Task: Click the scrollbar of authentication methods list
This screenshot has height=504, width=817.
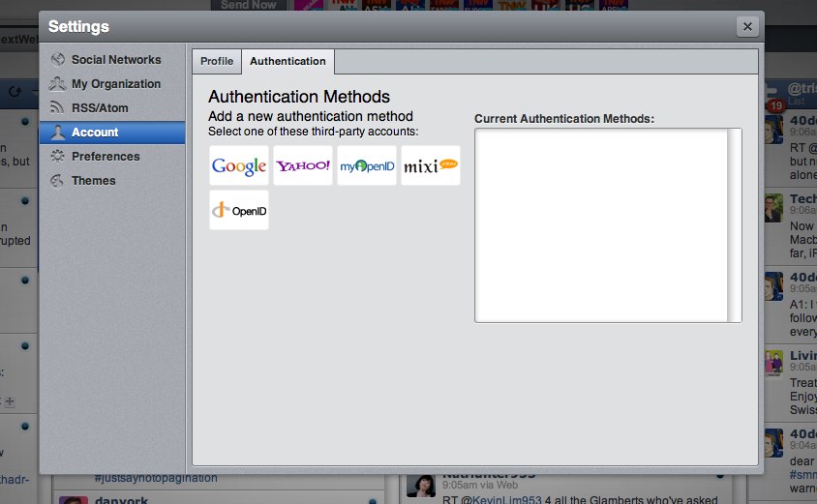Action: 734,225
